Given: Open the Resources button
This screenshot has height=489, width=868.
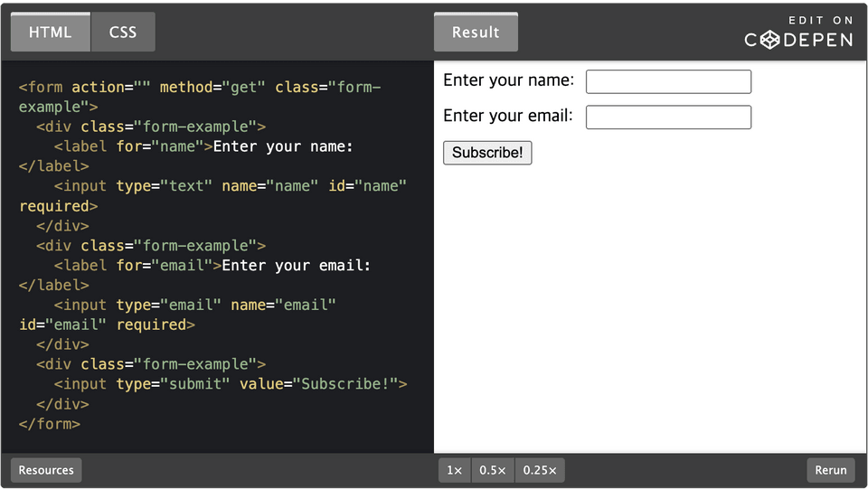Looking at the screenshot, I should (x=46, y=470).
